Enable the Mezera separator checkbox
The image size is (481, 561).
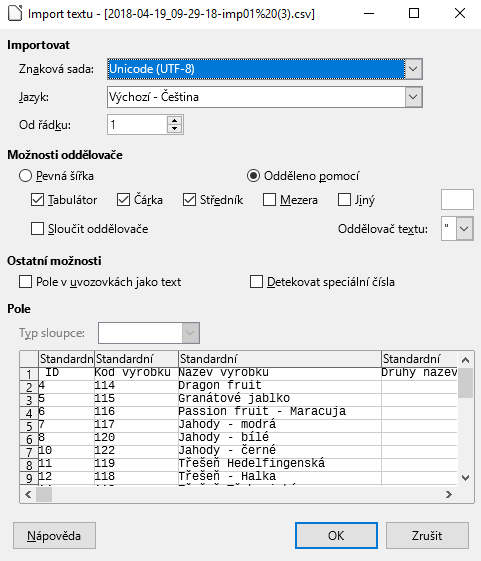[x=269, y=200]
